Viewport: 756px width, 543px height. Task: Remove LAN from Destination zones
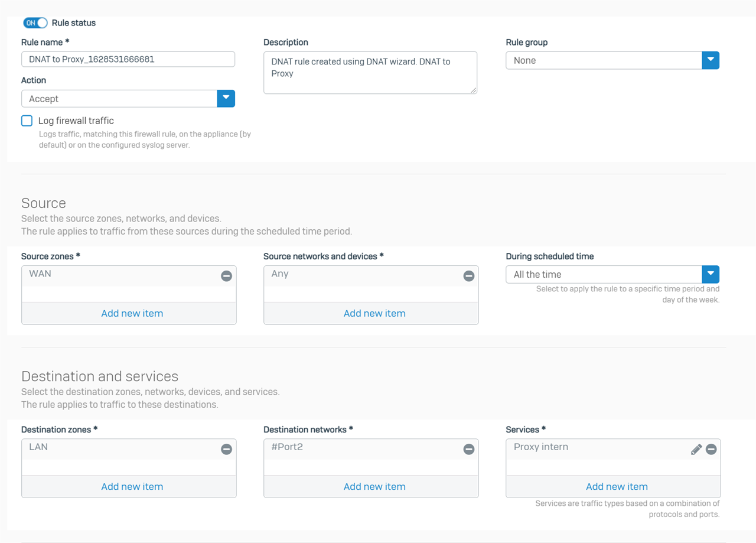[x=226, y=449]
